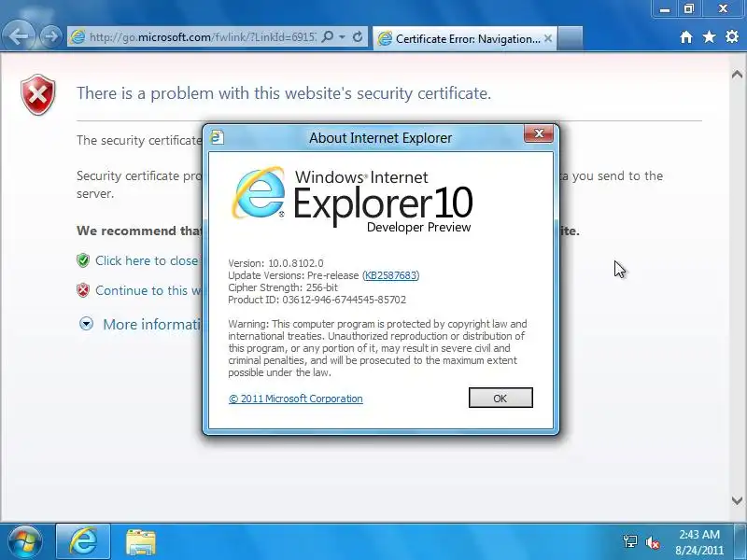747x560 pixels.
Task: Go to the Home page icon
Action: click(x=686, y=37)
